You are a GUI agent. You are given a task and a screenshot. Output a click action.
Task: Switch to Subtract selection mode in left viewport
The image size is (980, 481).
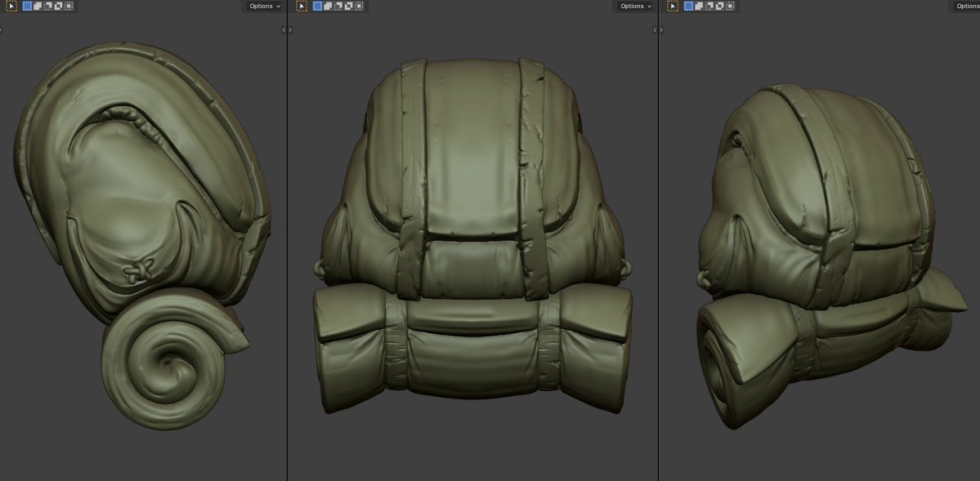[47, 6]
